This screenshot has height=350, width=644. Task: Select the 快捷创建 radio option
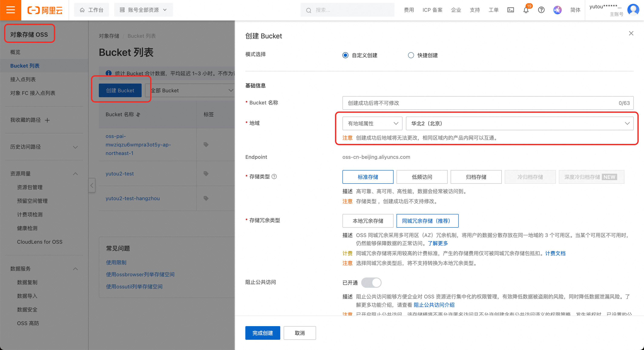tap(411, 55)
